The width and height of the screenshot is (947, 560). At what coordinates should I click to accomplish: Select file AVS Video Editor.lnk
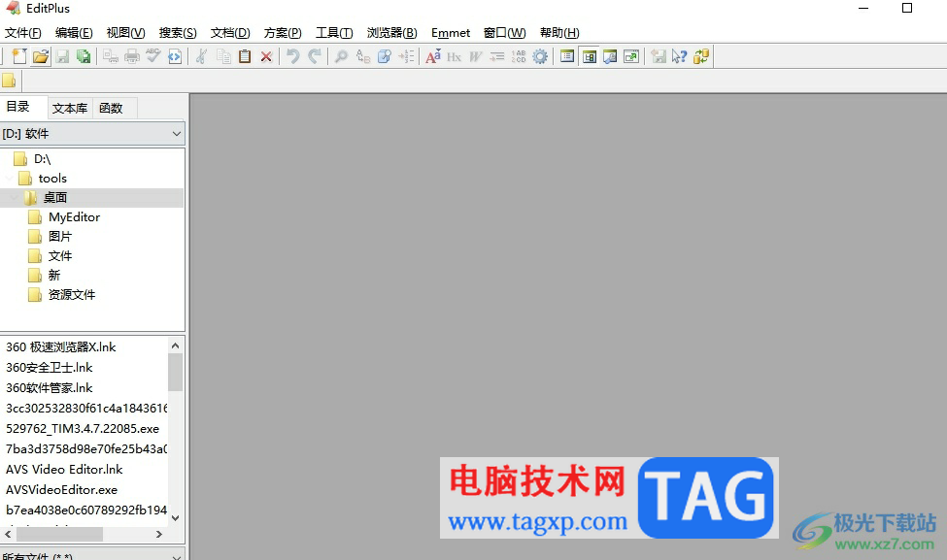[64, 469]
